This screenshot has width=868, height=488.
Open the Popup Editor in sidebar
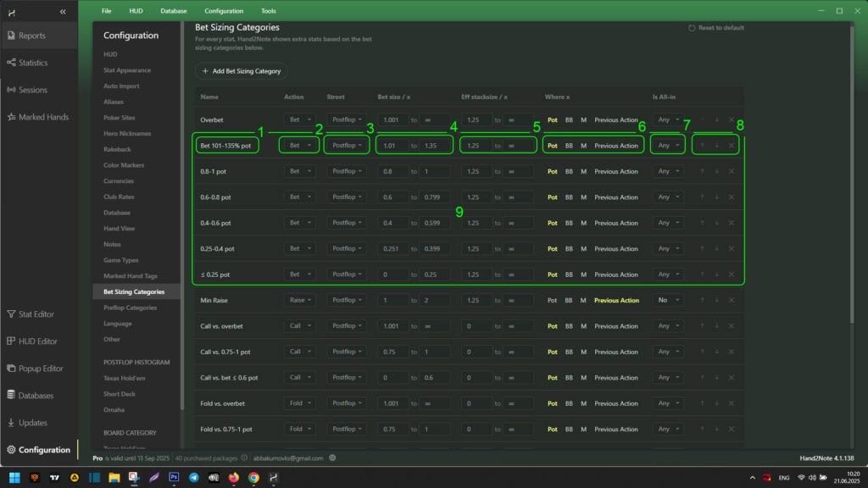(x=40, y=369)
